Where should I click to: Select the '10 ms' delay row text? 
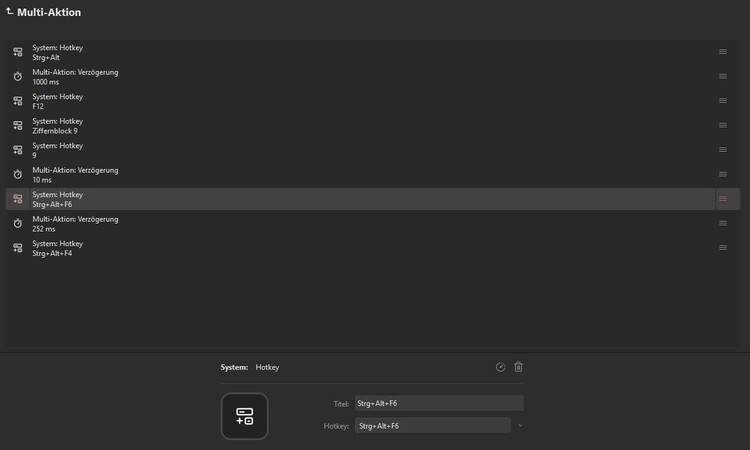click(42, 180)
